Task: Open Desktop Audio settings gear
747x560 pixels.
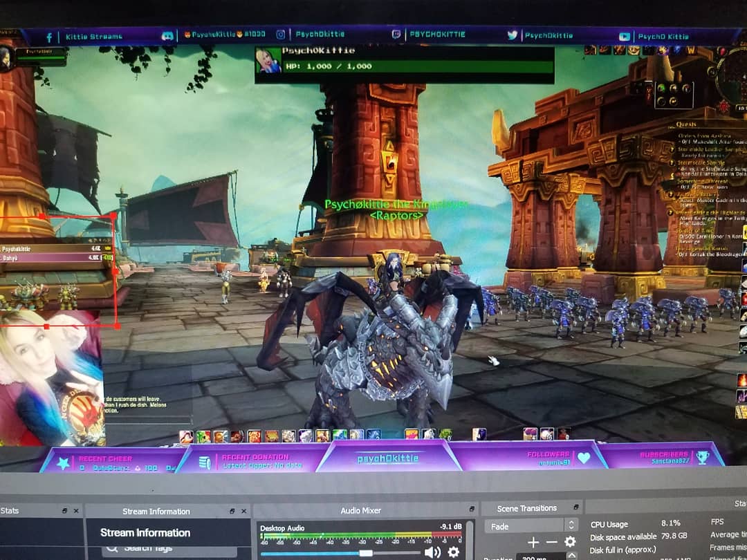Action: (x=453, y=552)
